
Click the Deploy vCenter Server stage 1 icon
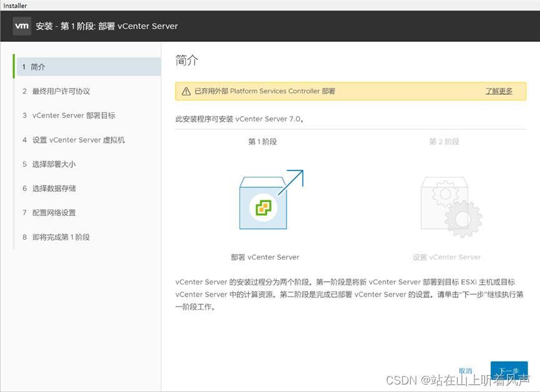(271, 199)
